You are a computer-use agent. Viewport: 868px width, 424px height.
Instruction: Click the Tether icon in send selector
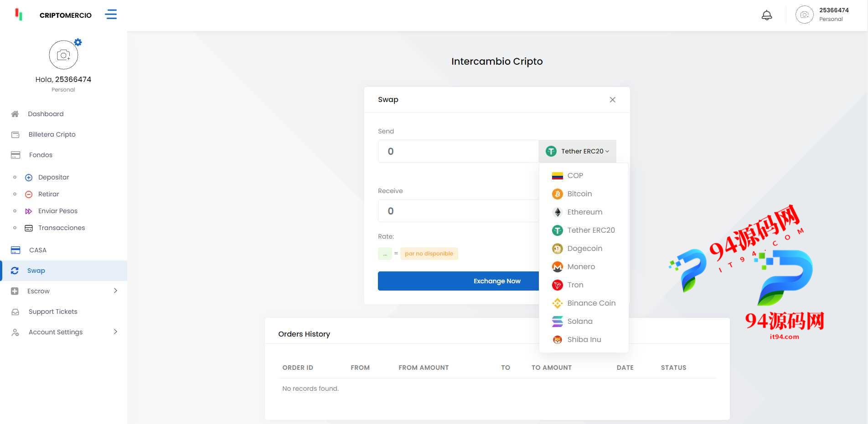(x=551, y=151)
